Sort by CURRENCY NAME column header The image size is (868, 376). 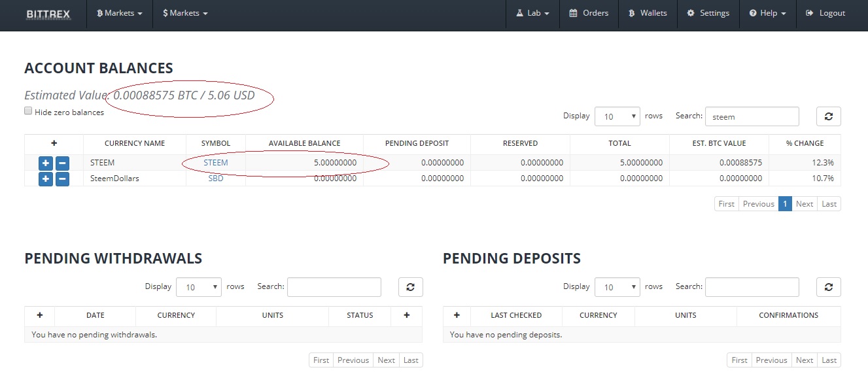135,143
